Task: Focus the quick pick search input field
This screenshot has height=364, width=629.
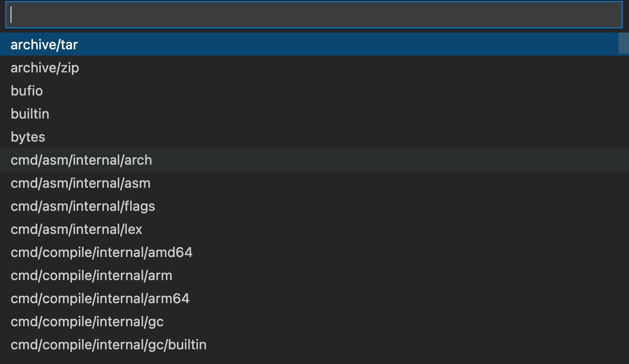Action: [x=313, y=15]
